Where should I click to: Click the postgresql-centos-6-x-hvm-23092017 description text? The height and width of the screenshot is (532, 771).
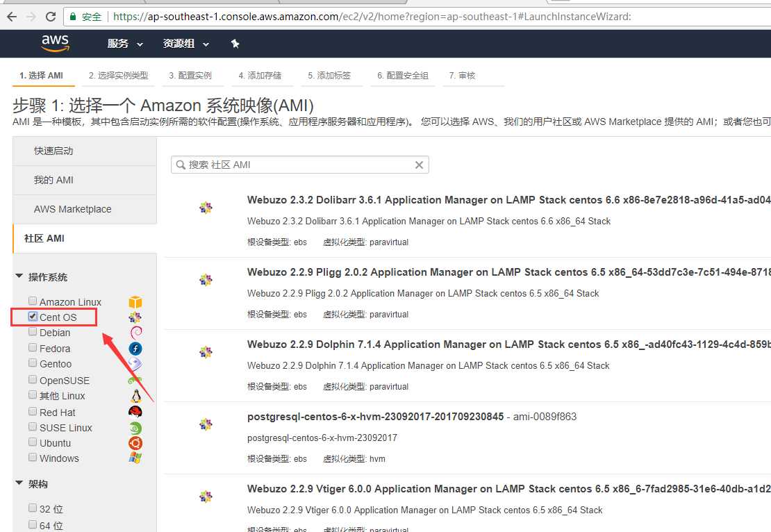click(x=322, y=438)
